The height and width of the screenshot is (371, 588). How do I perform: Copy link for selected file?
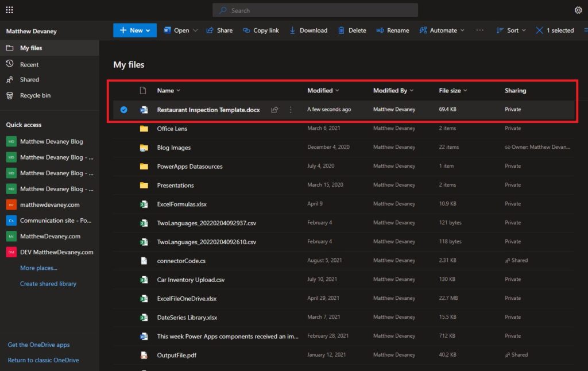point(261,30)
